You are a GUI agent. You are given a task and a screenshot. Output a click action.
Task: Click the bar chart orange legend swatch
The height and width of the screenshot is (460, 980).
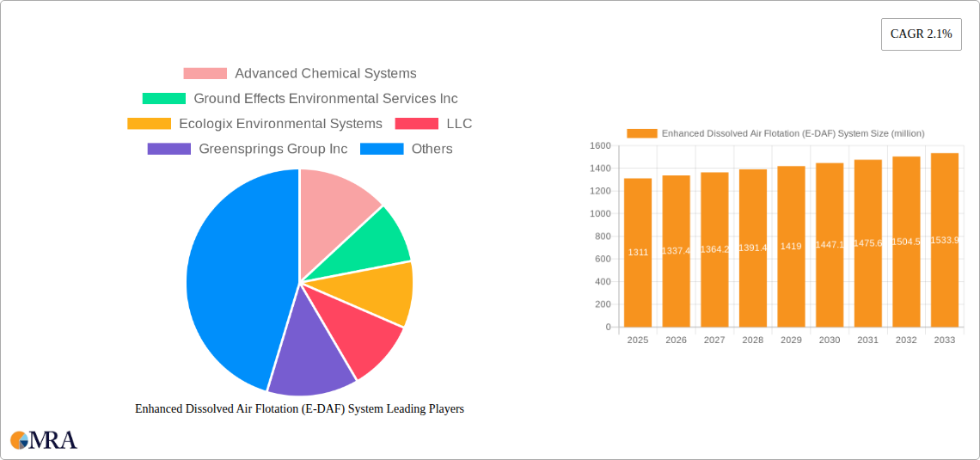click(x=642, y=133)
